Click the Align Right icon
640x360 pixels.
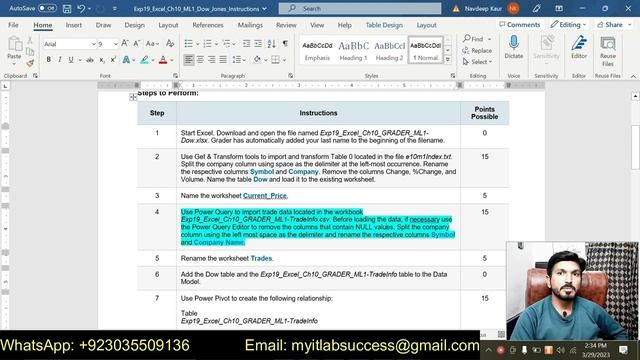(x=211, y=60)
